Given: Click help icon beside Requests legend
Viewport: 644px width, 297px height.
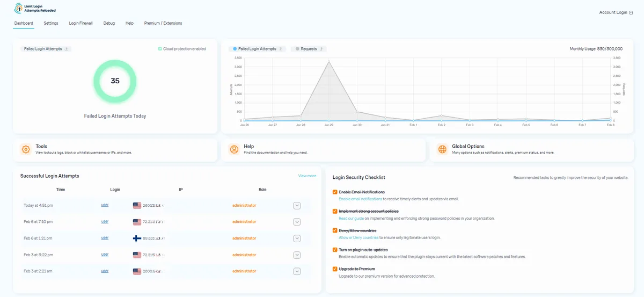Looking at the screenshot, I should click(x=321, y=49).
